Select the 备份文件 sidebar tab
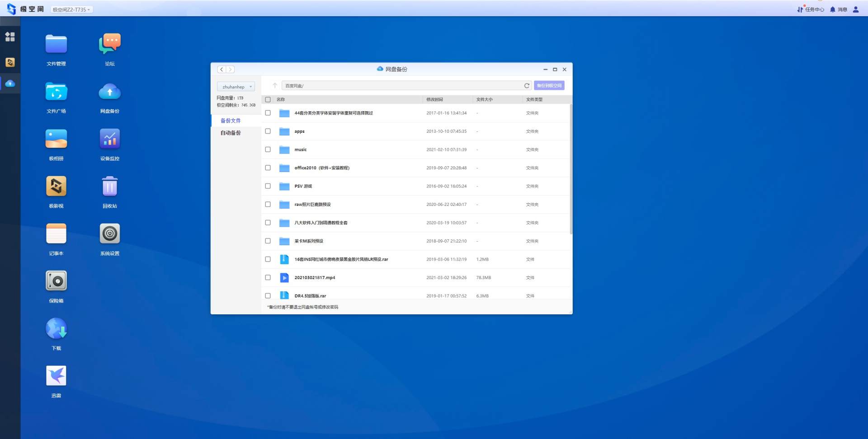Viewport: 868px width, 439px height. point(231,121)
